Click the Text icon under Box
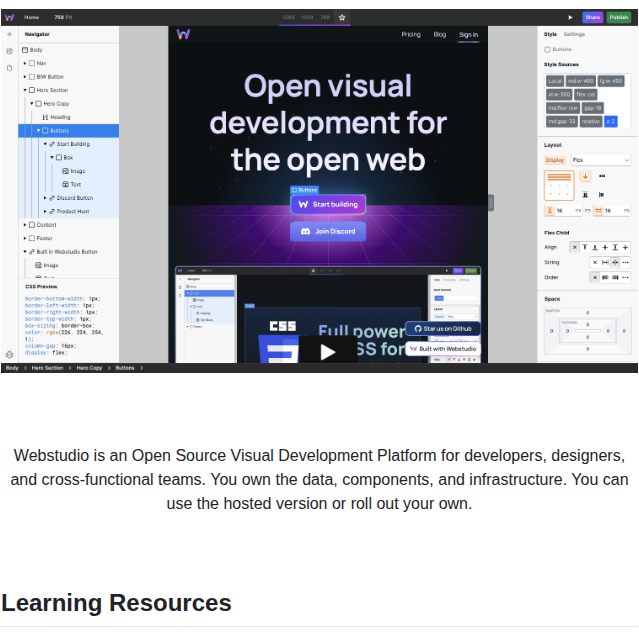 [65, 184]
